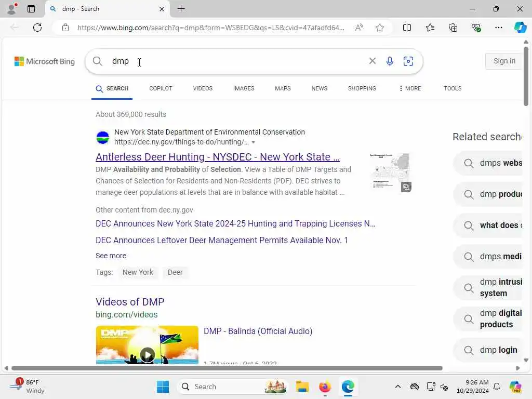Open the notifications bell icon
532x399 pixels.
click(496, 387)
